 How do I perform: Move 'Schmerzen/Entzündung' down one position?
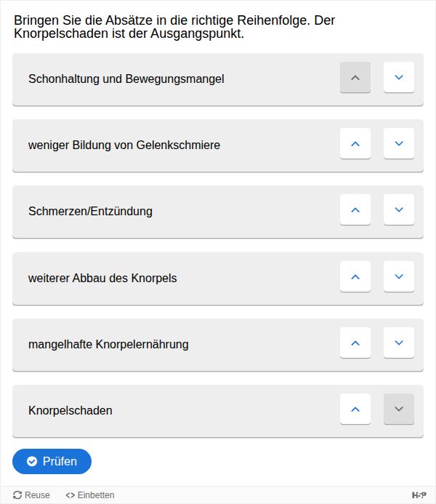[398, 209]
